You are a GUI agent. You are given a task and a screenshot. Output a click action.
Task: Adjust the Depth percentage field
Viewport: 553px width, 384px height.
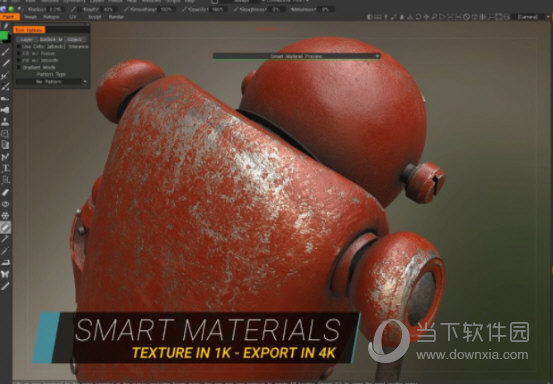[108, 9]
